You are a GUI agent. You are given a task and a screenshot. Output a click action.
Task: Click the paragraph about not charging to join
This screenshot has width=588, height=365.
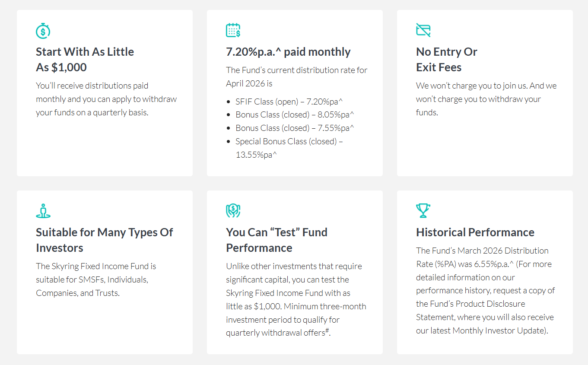click(x=486, y=99)
